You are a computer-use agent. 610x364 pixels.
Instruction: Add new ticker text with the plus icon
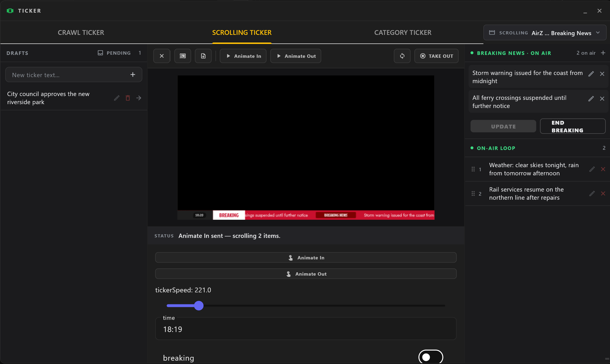point(133,75)
